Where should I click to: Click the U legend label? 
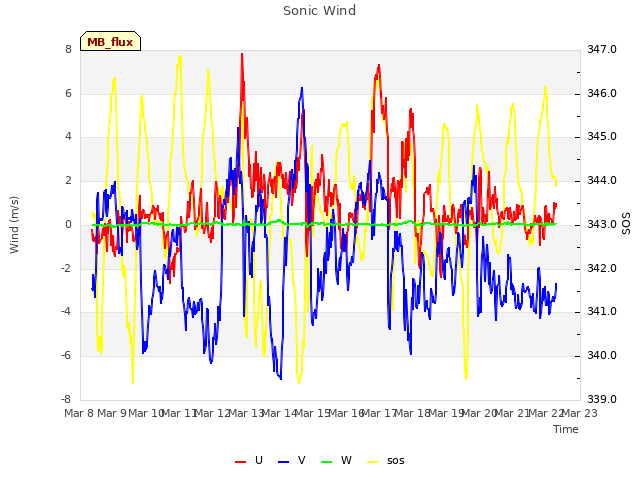(x=258, y=460)
